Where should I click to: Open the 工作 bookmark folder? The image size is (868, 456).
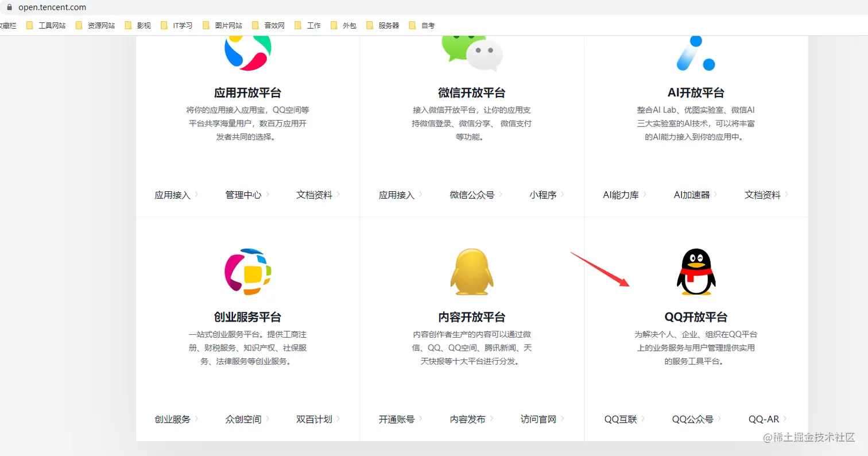308,25
